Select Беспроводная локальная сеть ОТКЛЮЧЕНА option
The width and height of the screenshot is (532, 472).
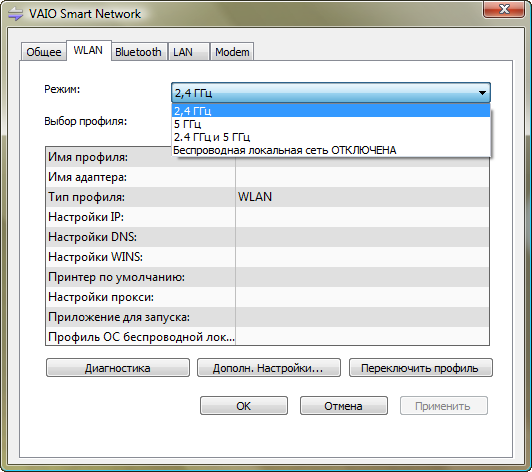pos(331,150)
